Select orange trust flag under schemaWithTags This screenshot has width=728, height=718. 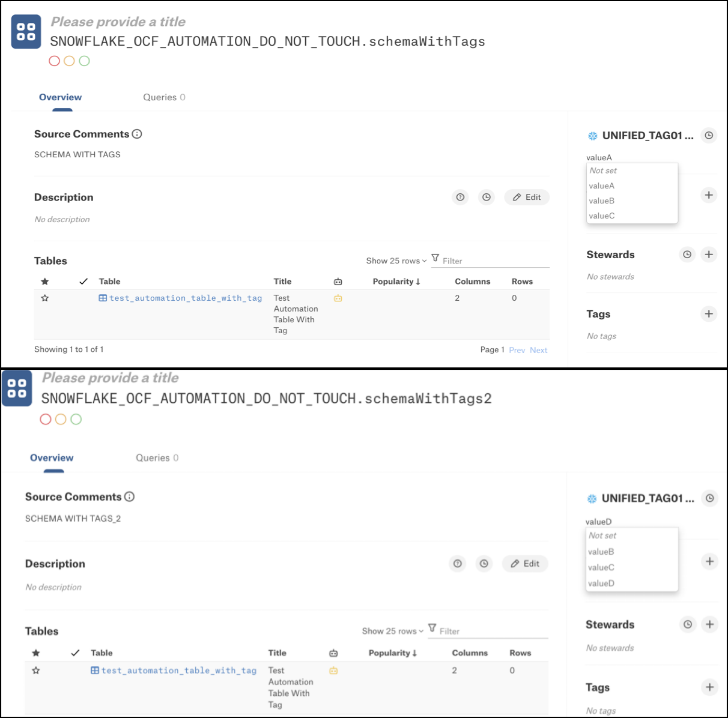[69, 61]
